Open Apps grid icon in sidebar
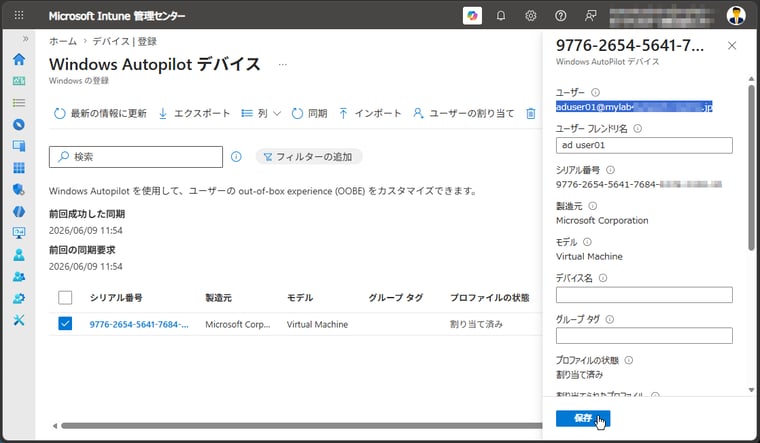Viewport: 760px width, 443px height. [19, 168]
